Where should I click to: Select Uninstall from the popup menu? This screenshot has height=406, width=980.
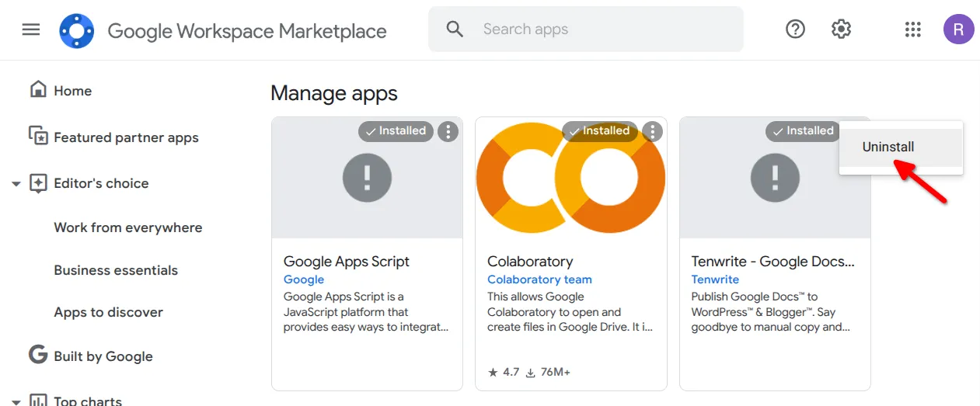click(x=888, y=147)
